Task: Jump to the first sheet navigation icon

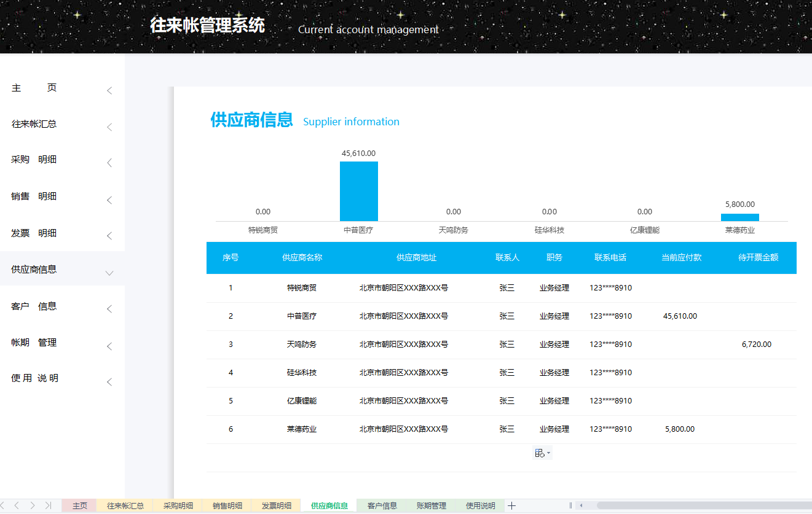Action: tap(4, 505)
